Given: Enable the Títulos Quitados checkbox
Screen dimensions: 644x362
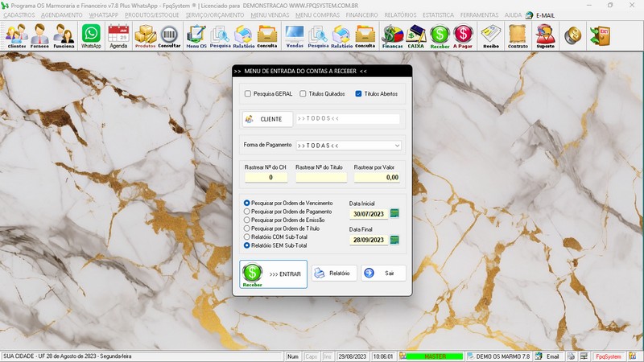Looking at the screenshot, I should tap(303, 93).
